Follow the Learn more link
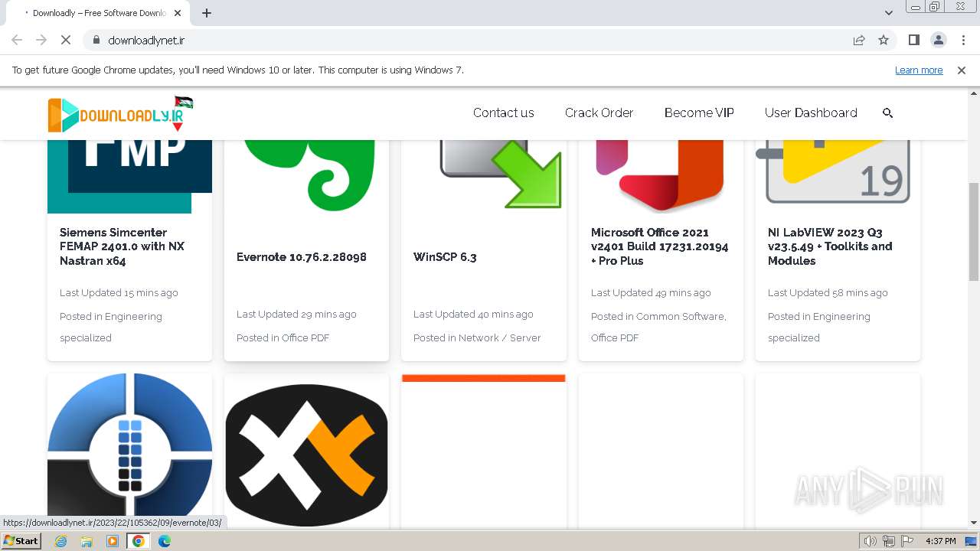This screenshot has width=980, height=551. [919, 70]
